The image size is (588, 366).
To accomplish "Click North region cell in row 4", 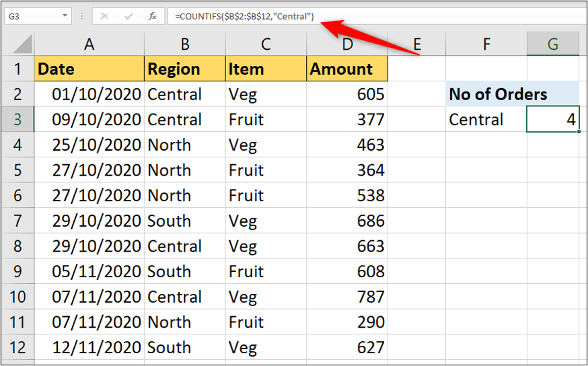I will [x=185, y=145].
